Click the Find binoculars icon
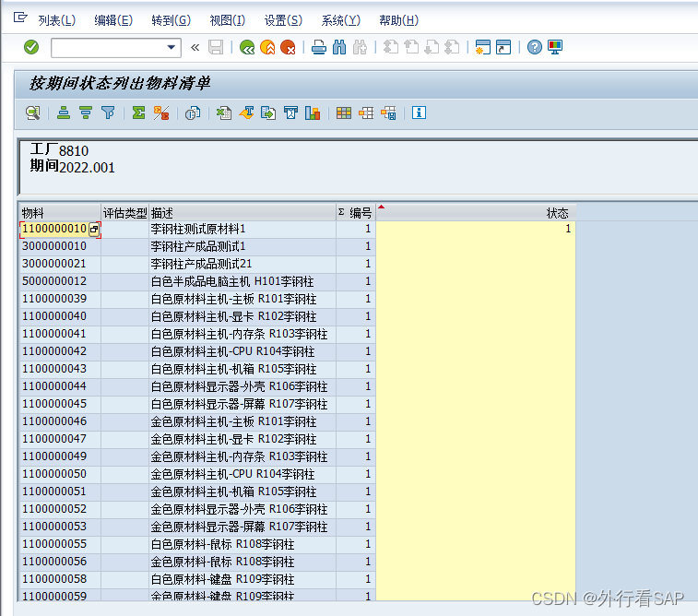Screen dimensions: 698x616 pyautogui.click(x=339, y=47)
